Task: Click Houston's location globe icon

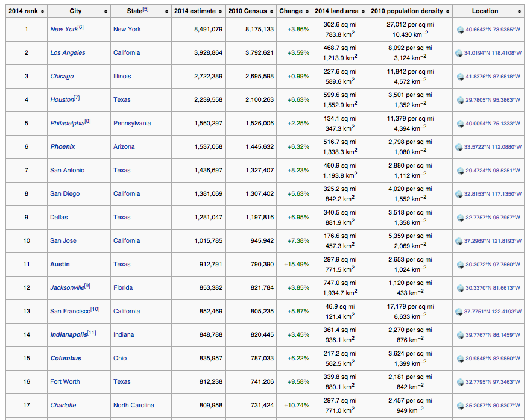Action: [x=461, y=99]
